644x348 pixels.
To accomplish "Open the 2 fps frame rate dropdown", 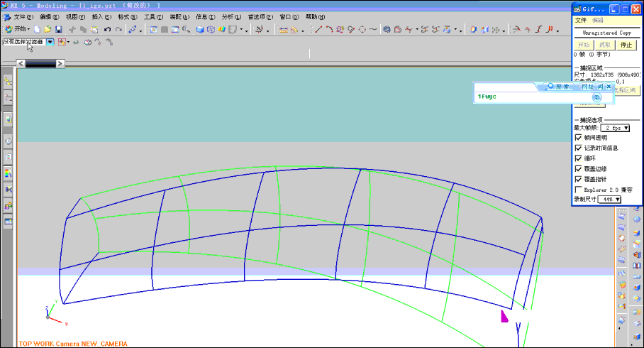I will click(x=615, y=128).
